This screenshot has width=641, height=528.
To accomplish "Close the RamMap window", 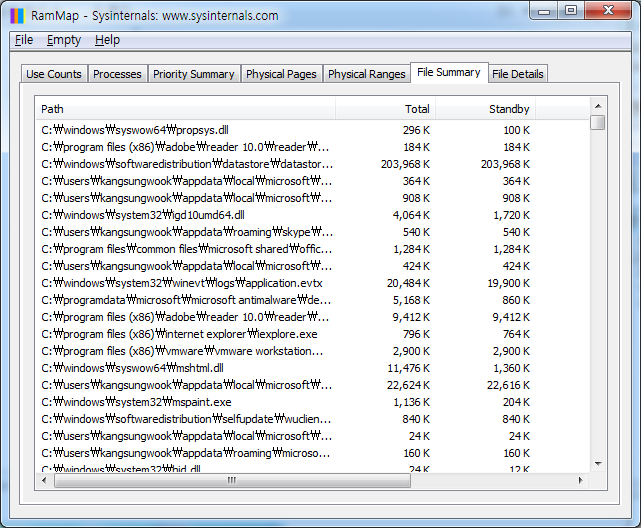I will [608, 11].
